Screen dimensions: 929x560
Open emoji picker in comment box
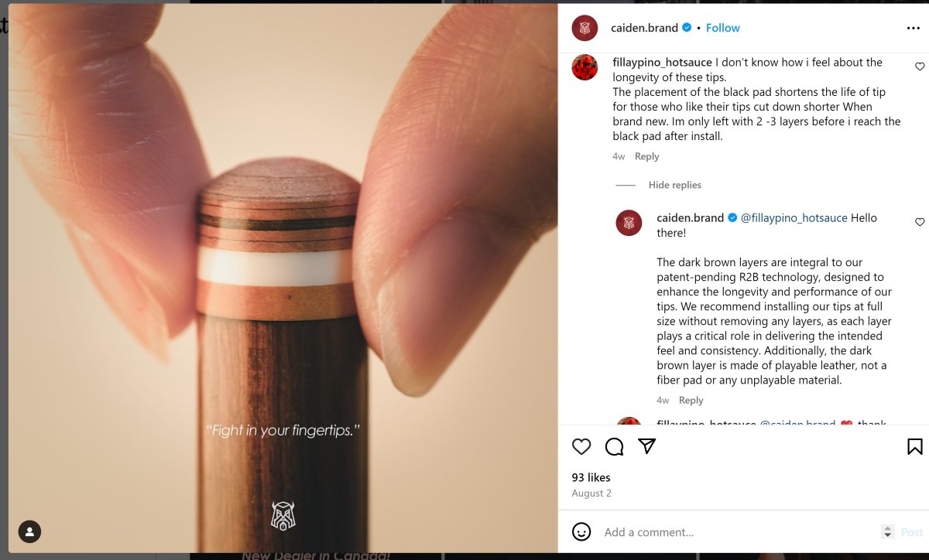(x=581, y=531)
